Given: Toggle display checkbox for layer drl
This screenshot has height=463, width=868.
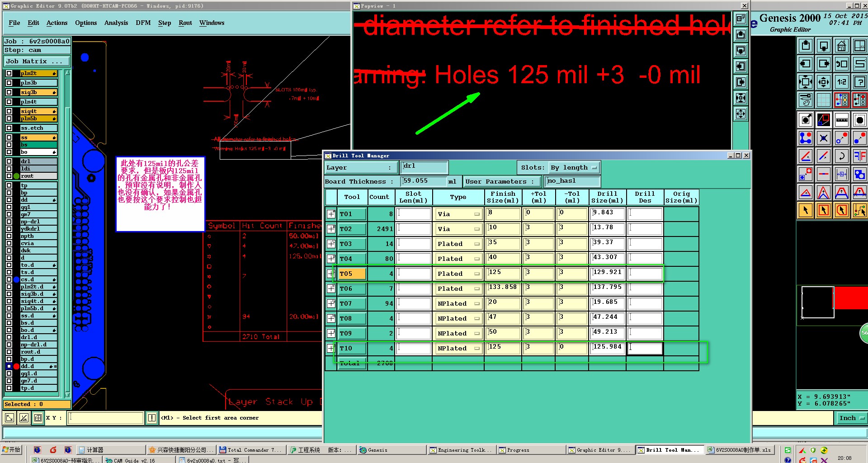Looking at the screenshot, I should coord(9,161).
